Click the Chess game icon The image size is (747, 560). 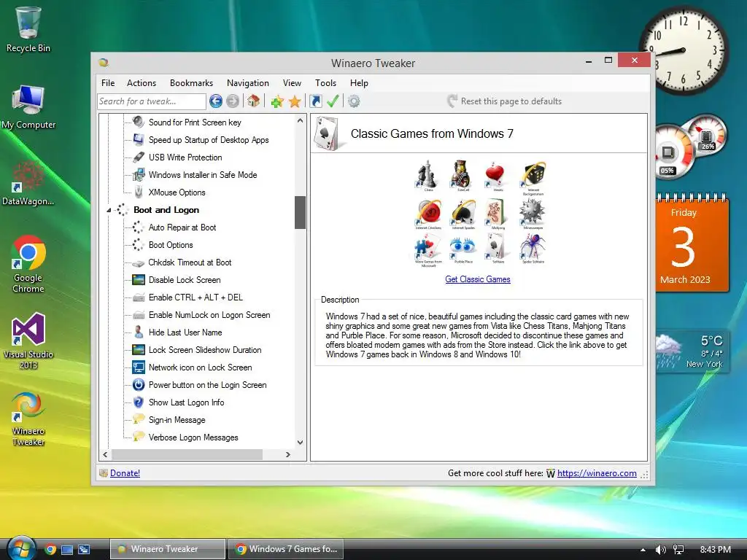click(x=427, y=175)
